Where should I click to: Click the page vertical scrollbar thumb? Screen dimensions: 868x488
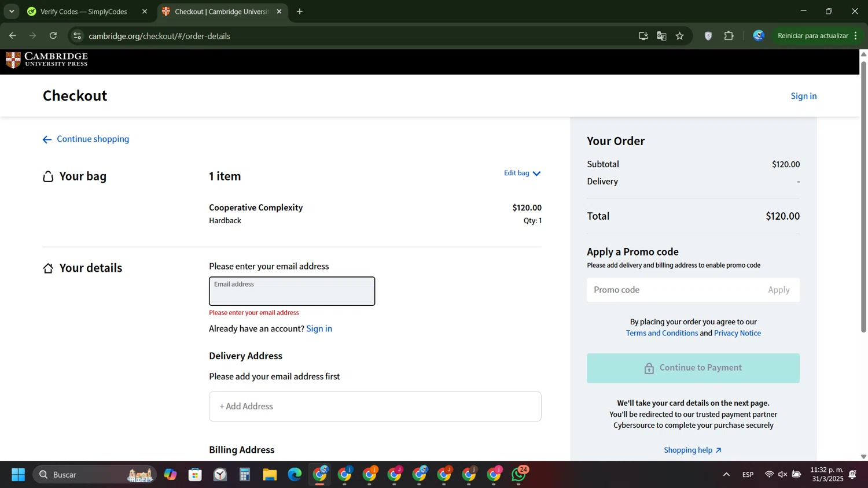863,196
